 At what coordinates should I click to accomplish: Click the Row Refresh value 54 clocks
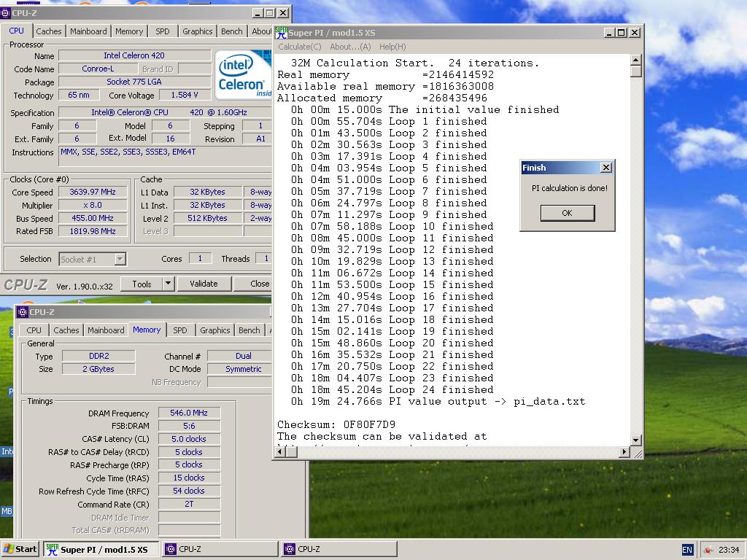pyautogui.click(x=189, y=491)
